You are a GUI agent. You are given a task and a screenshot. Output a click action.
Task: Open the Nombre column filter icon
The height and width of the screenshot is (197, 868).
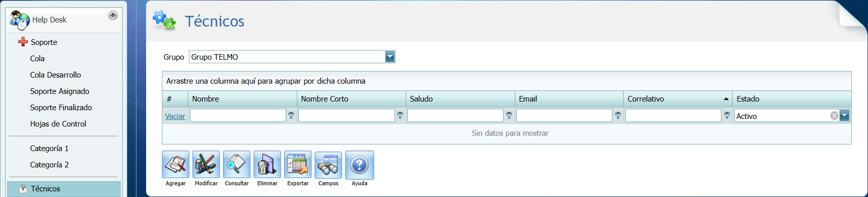pyautogui.click(x=291, y=116)
